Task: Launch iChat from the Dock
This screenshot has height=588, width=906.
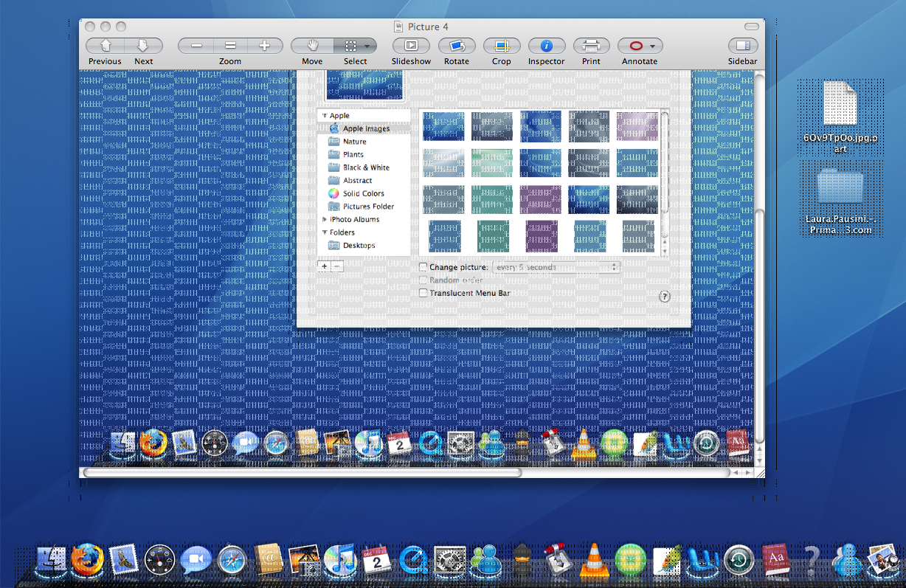Action: tap(196, 561)
